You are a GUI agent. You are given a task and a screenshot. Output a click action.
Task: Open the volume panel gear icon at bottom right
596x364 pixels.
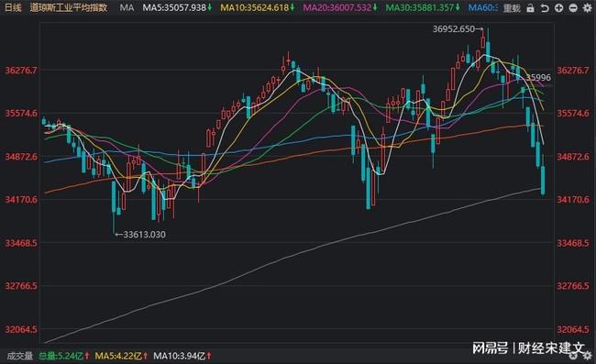(x=589, y=355)
